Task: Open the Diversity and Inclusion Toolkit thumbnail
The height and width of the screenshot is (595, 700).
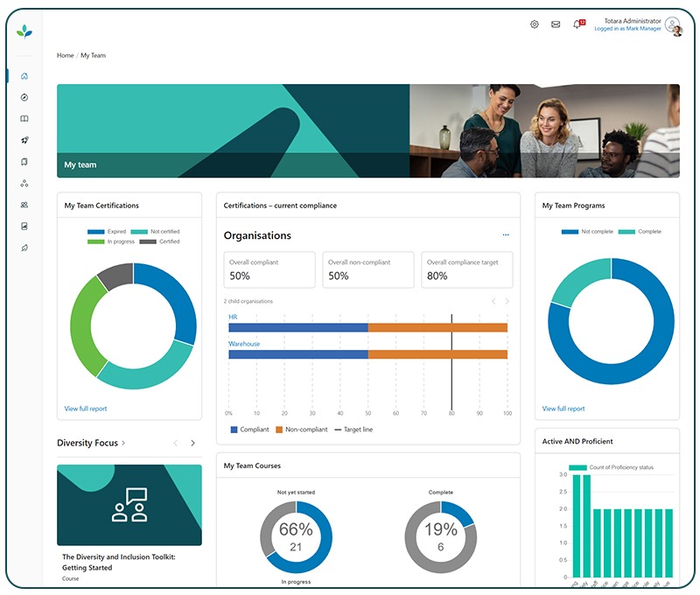Action: click(129, 505)
